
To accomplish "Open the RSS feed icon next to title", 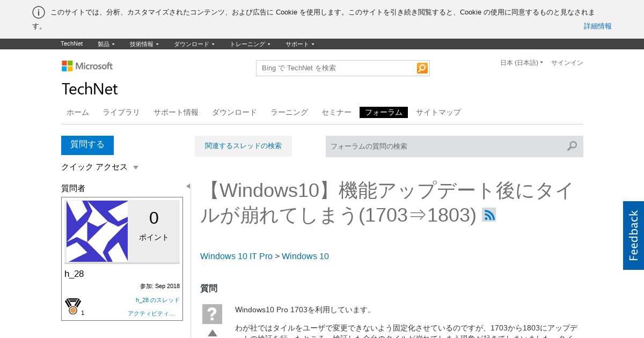I will 489,215.
